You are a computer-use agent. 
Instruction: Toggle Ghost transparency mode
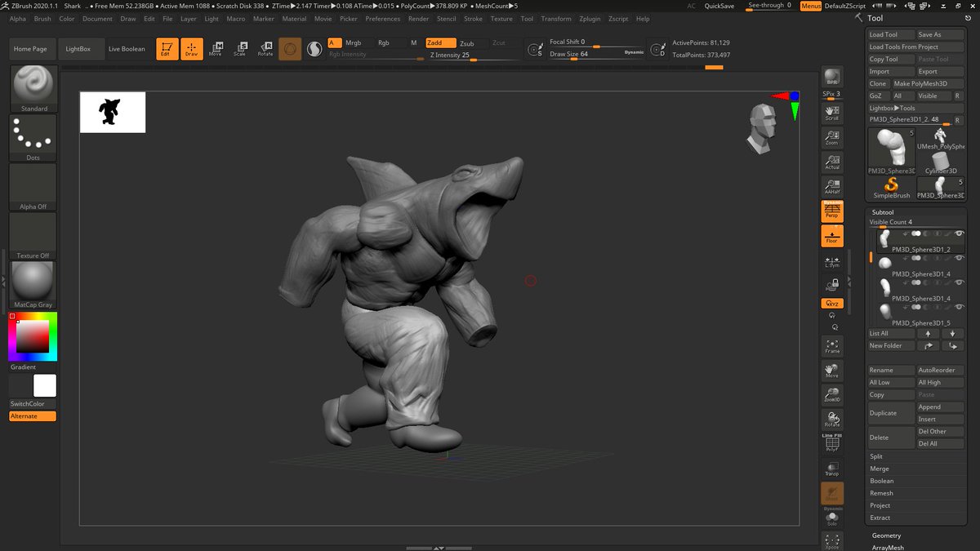pos(832,493)
